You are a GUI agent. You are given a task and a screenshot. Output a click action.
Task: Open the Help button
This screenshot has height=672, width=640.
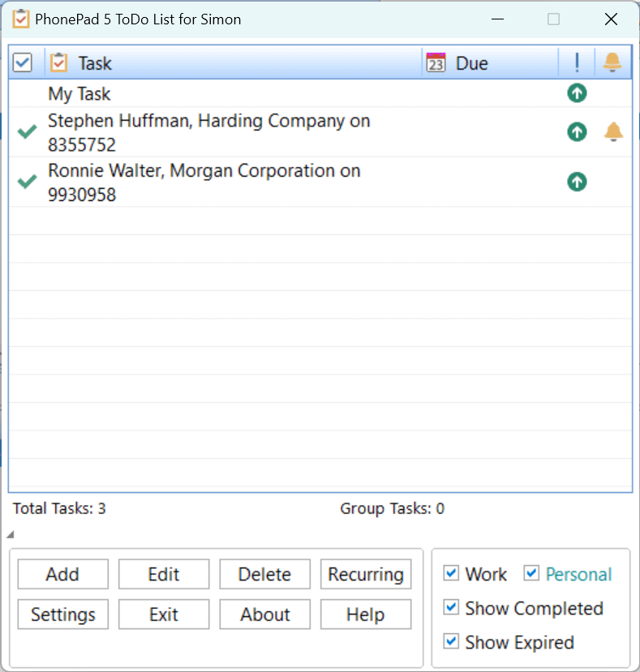click(366, 614)
